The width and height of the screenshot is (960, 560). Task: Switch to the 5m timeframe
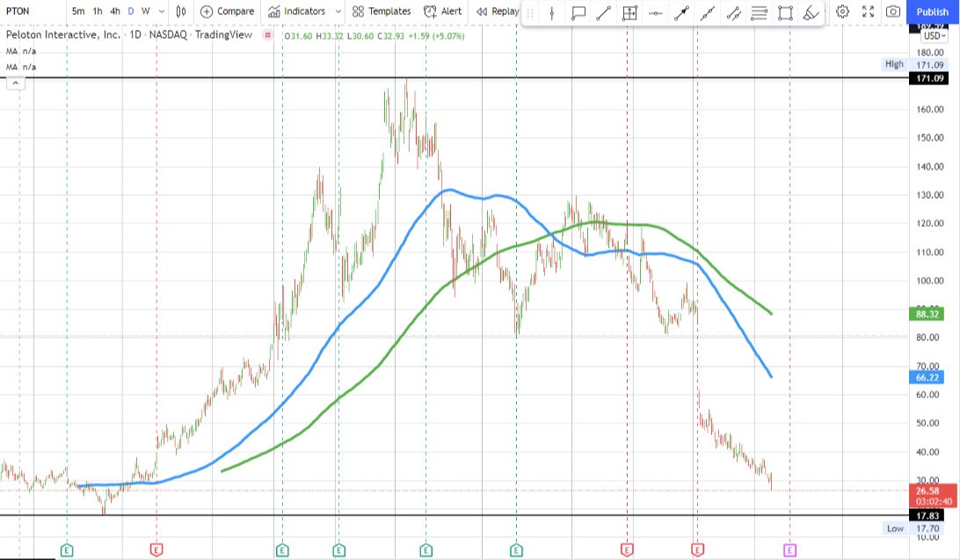coord(78,11)
